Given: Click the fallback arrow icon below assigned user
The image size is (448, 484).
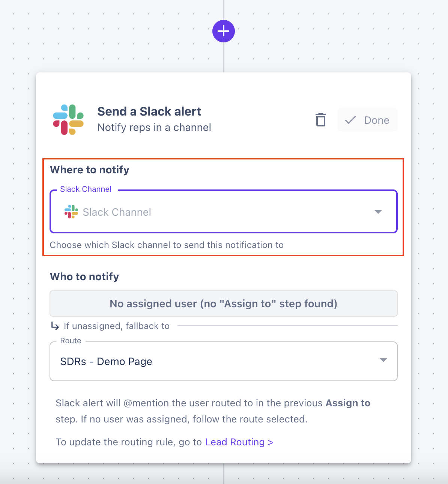Looking at the screenshot, I should coord(55,326).
